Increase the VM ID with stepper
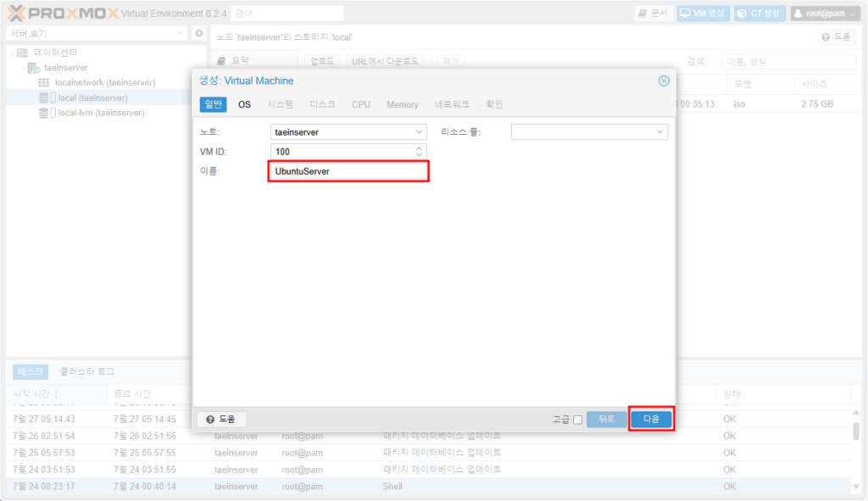868x501 pixels. pos(419,148)
